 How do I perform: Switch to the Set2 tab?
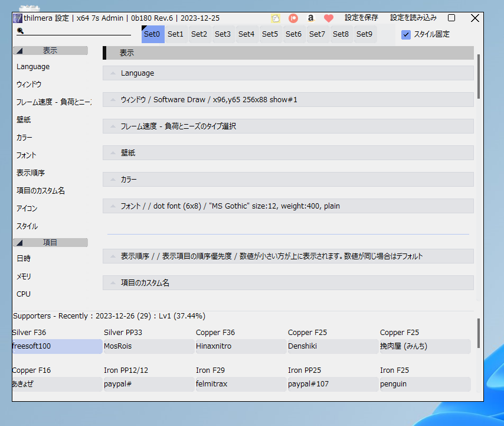(199, 34)
